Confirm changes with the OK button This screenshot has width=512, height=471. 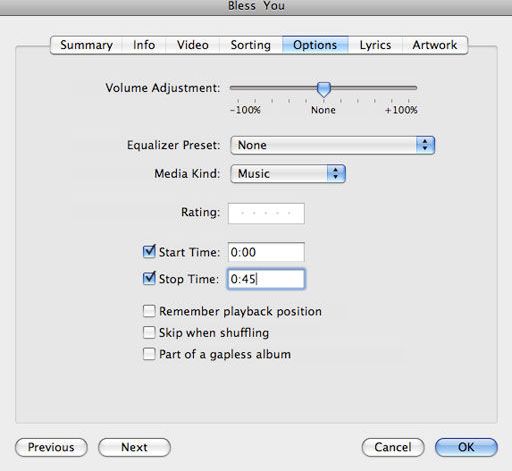coord(466,447)
